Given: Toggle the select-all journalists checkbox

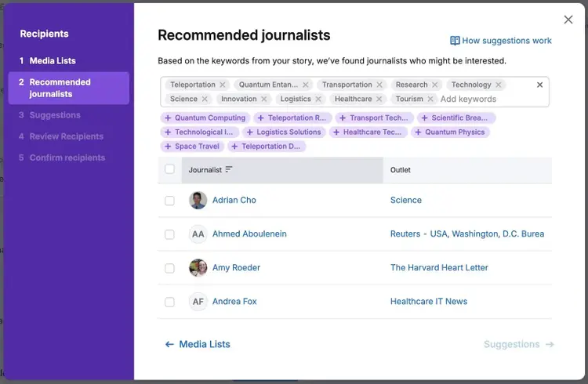Looking at the screenshot, I should click(x=169, y=169).
